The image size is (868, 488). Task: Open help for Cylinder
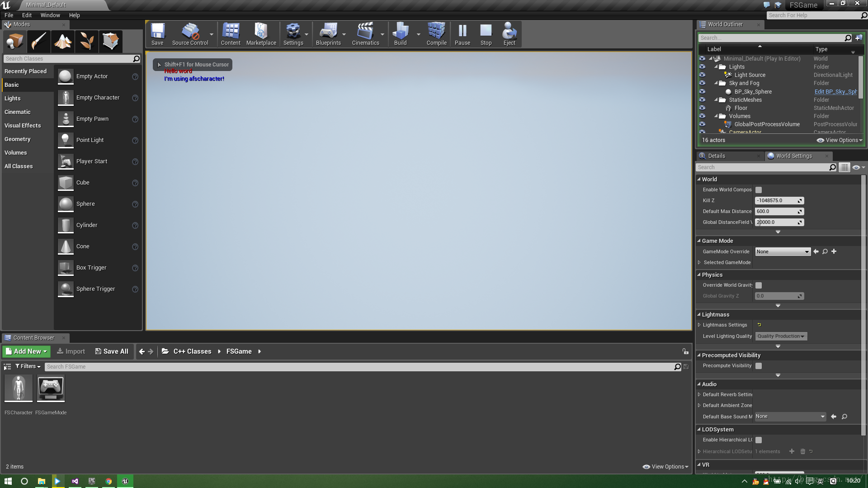coord(135,225)
